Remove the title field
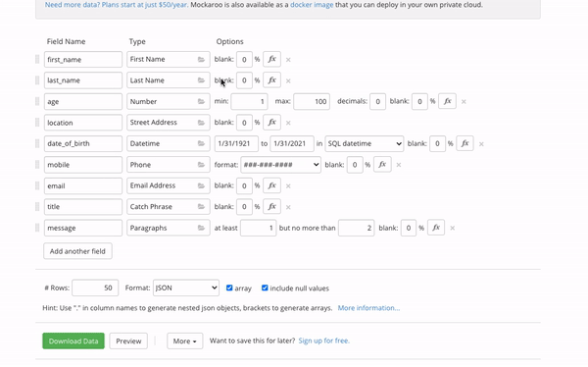The width and height of the screenshot is (588, 367). click(288, 207)
